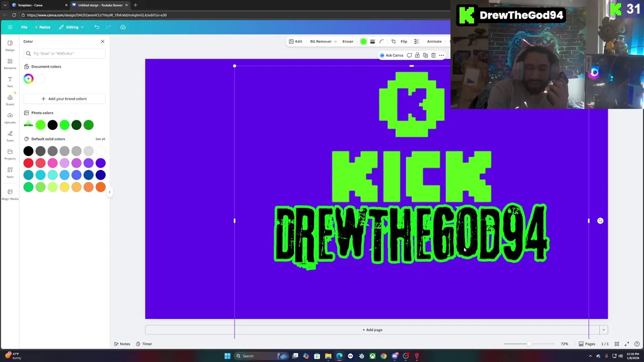
Task: Duplicate the selected element
Action: pos(425,55)
